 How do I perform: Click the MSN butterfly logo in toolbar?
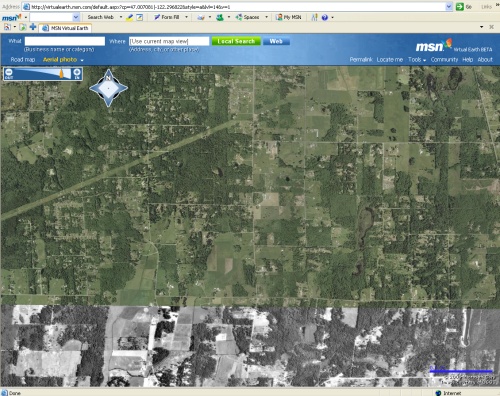[x=12, y=17]
